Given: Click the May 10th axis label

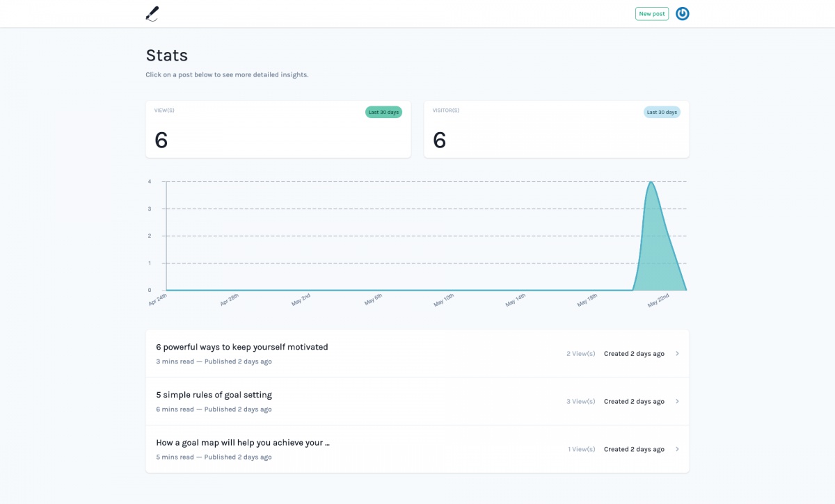Looking at the screenshot, I should 443,300.
